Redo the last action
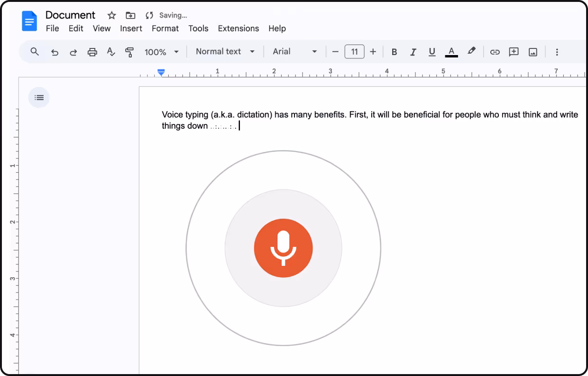Viewport: 588px width, 376px height. pos(73,52)
